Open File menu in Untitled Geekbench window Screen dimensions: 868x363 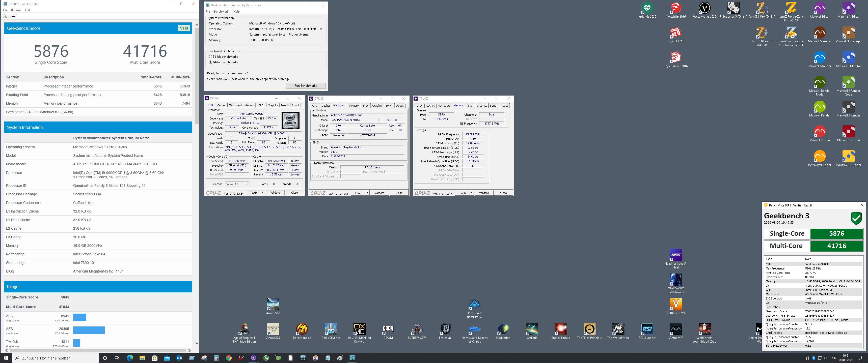pyautogui.click(x=5, y=10)
